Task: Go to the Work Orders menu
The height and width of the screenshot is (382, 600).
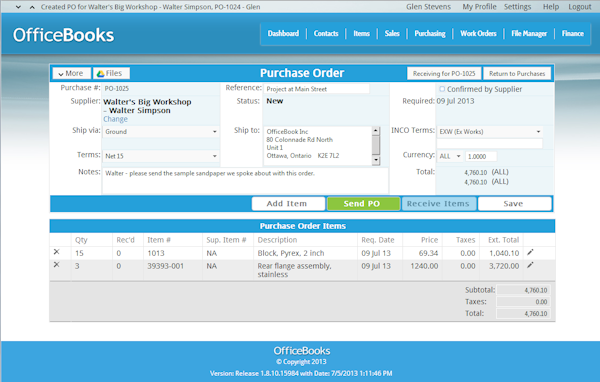Action: point(478,34)
